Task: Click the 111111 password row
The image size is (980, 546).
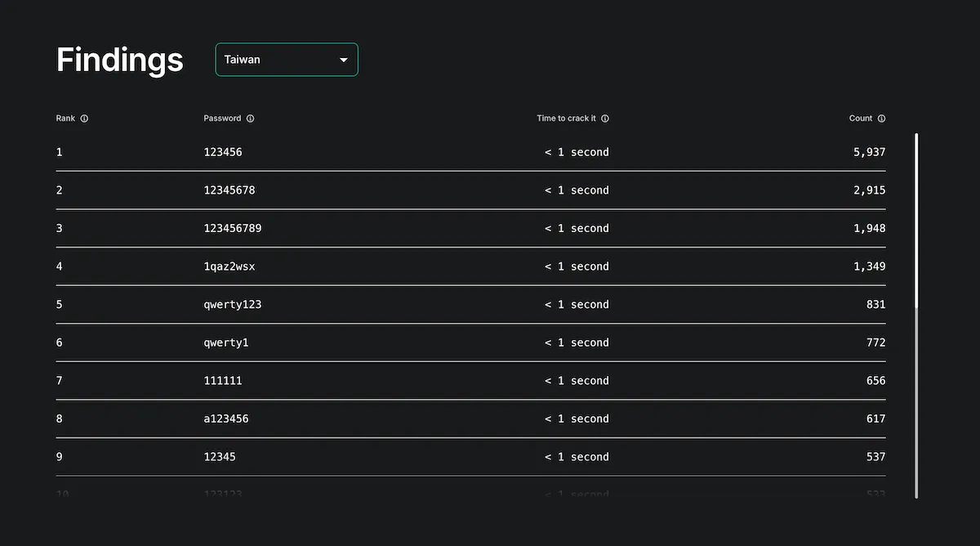Action: (x=470, y=380)
